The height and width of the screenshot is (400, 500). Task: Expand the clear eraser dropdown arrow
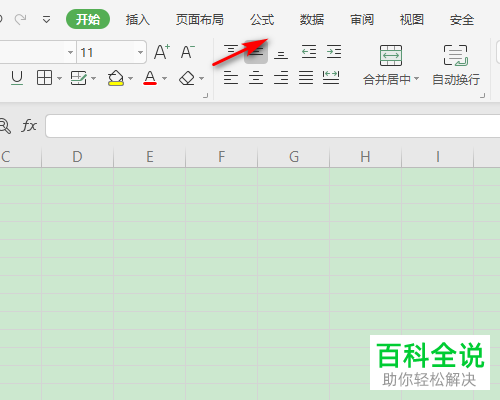coord(201,79)
